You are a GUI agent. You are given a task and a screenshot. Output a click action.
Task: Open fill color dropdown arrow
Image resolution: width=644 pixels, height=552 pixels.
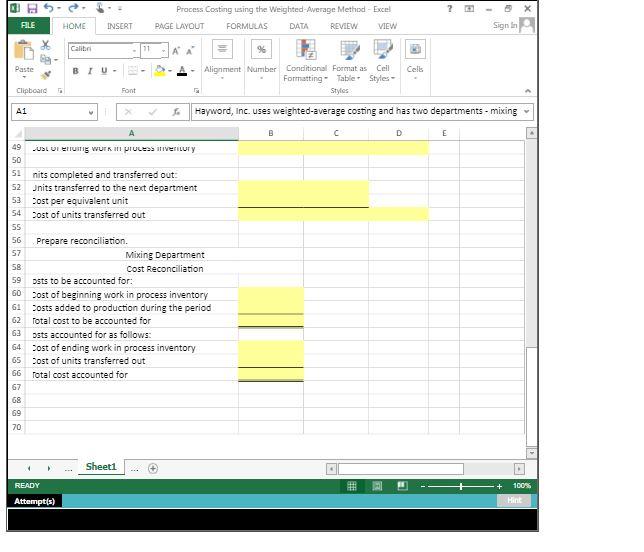tap(170, 71)
